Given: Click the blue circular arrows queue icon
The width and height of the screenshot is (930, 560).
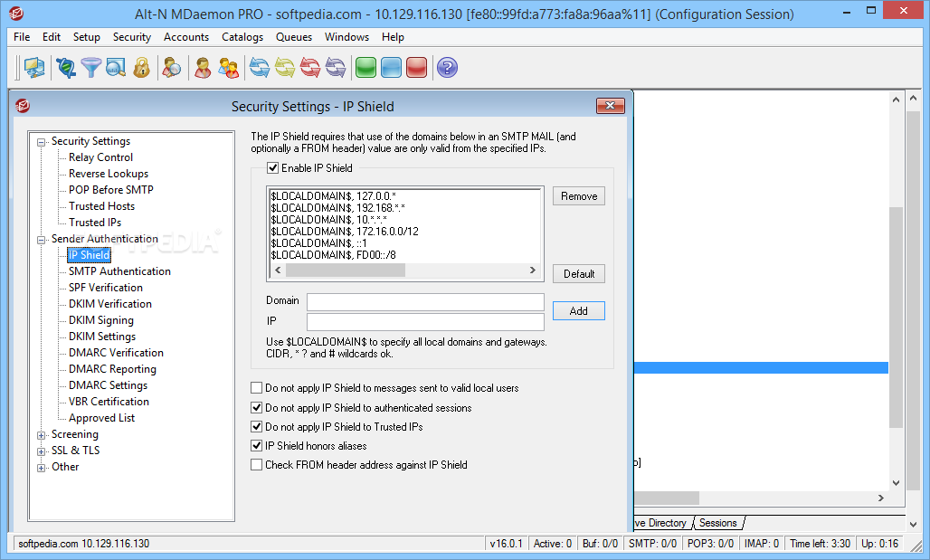Looking at the screenshot, I should 260,68.
